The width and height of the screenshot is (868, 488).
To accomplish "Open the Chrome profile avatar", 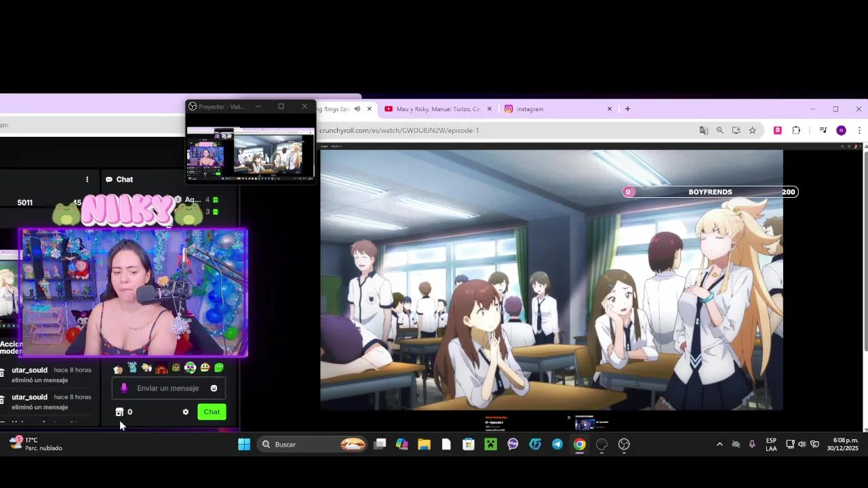I will pos(841,130).
